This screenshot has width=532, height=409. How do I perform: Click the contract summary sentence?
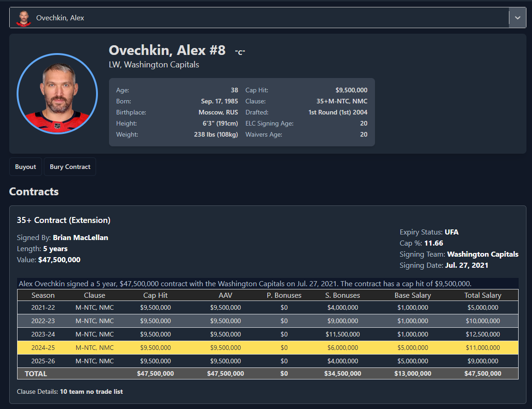coord(245,284)
